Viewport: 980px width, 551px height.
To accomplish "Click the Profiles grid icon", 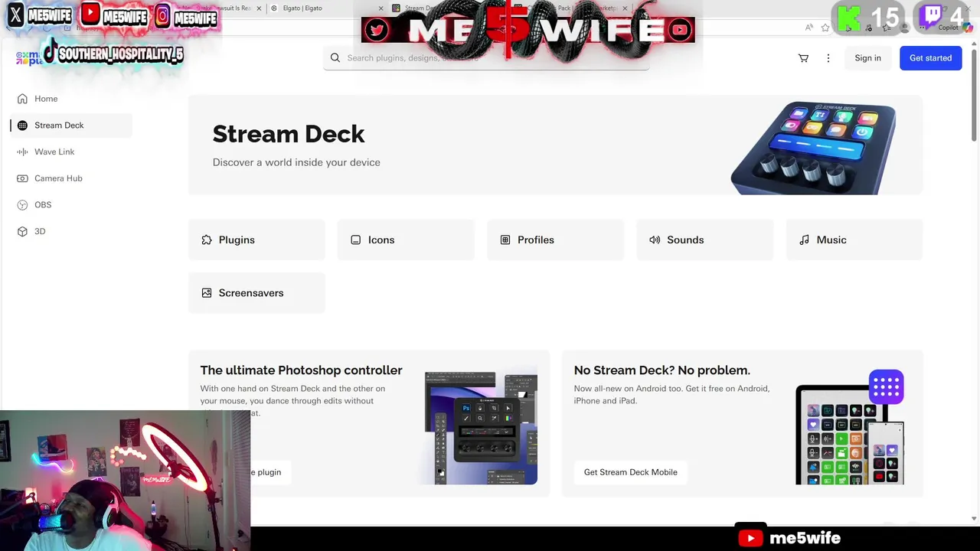I will pos(505,240).
